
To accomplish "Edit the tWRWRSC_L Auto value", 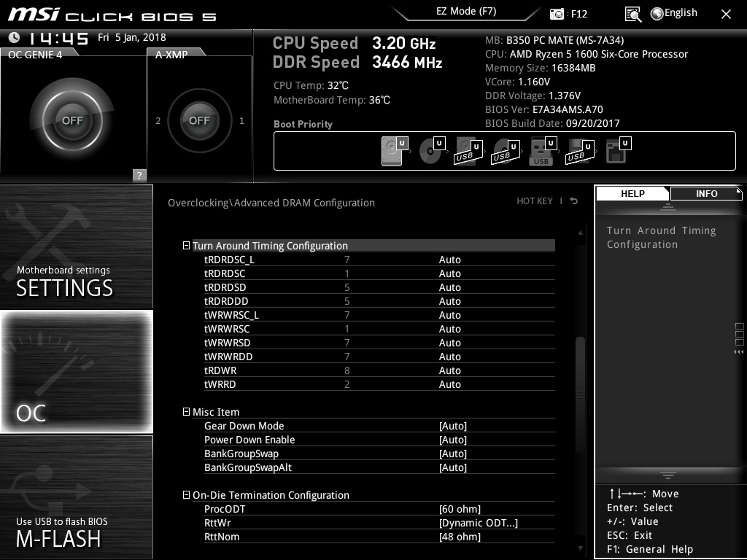I will tap(449, 315).
